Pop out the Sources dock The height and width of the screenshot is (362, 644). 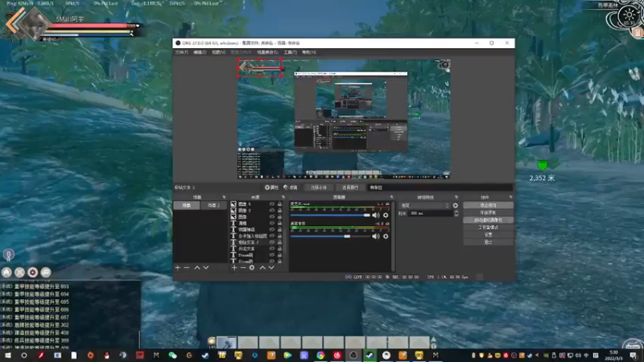(x=283, y=197)
